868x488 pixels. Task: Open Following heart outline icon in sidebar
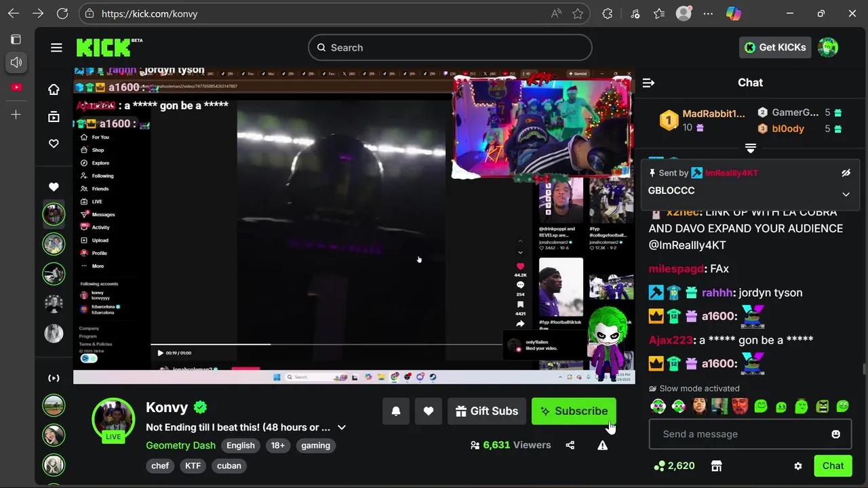click(54, 144)
